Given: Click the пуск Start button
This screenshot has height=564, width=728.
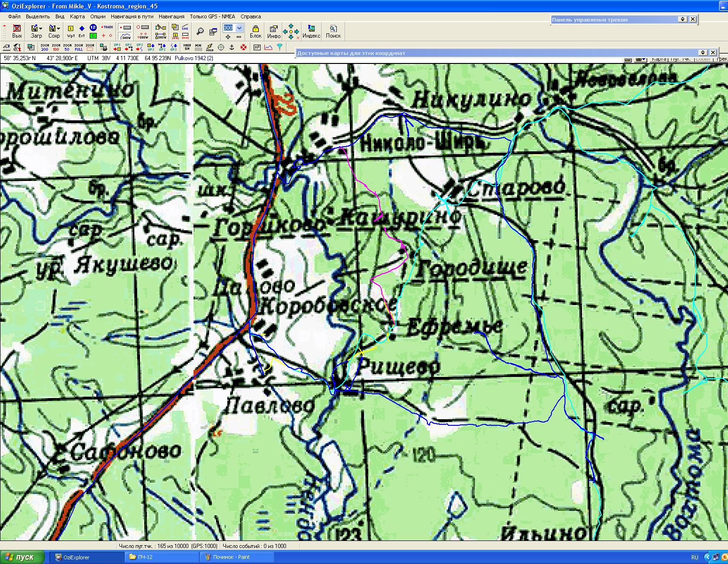Looking at the screenshot, I should [x=22, y=557].
